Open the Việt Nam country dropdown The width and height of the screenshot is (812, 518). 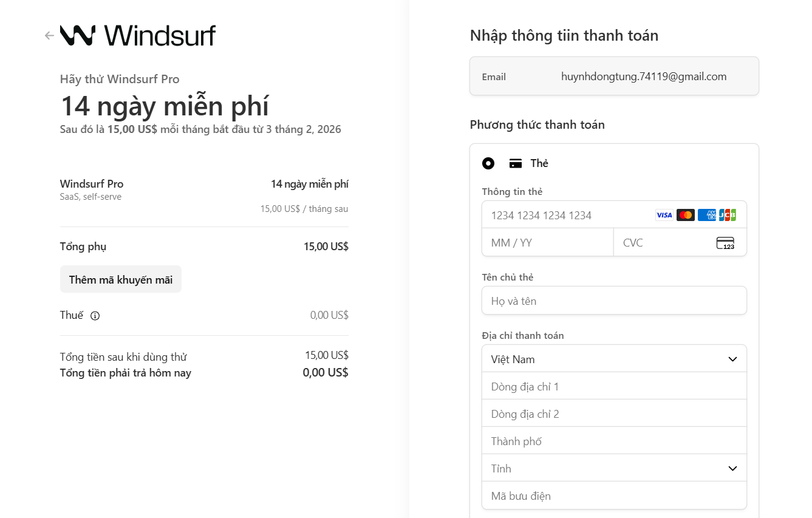point(614,358)
